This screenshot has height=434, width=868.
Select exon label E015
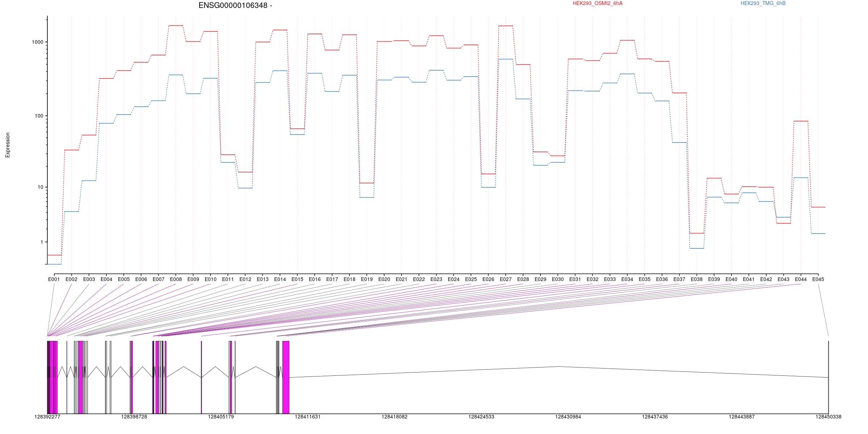click(297, 279)
